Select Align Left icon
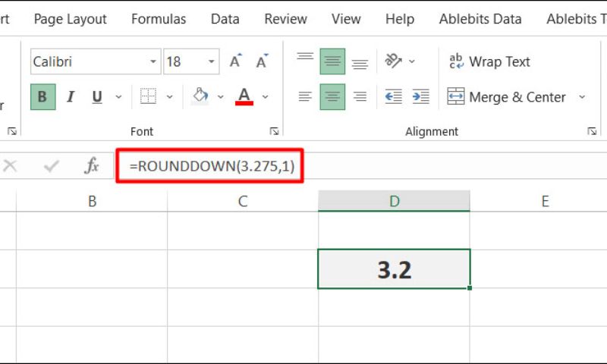Viewport: 607px width, 364px height. coord(305,97)
